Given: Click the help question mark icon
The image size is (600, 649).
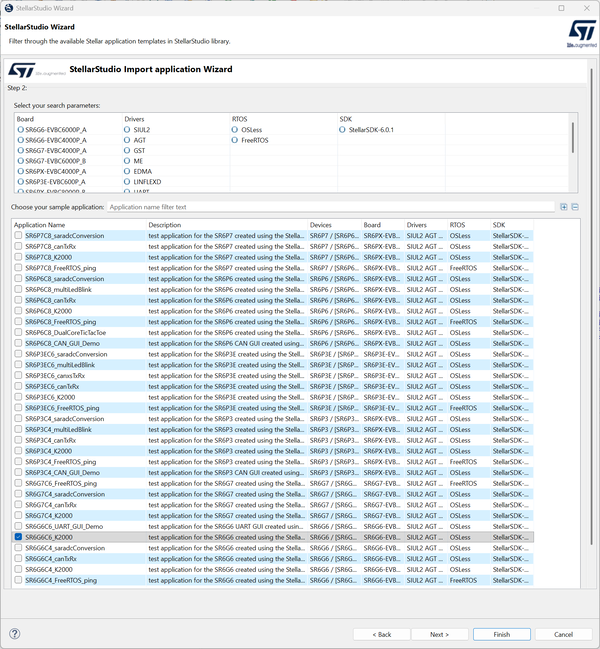Looking at the screenshot, I should pos(14,634).
